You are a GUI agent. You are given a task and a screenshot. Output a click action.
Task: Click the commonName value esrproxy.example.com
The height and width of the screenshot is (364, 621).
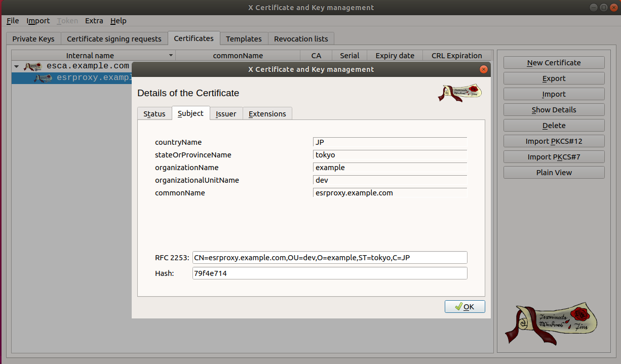tap(390, 193)
